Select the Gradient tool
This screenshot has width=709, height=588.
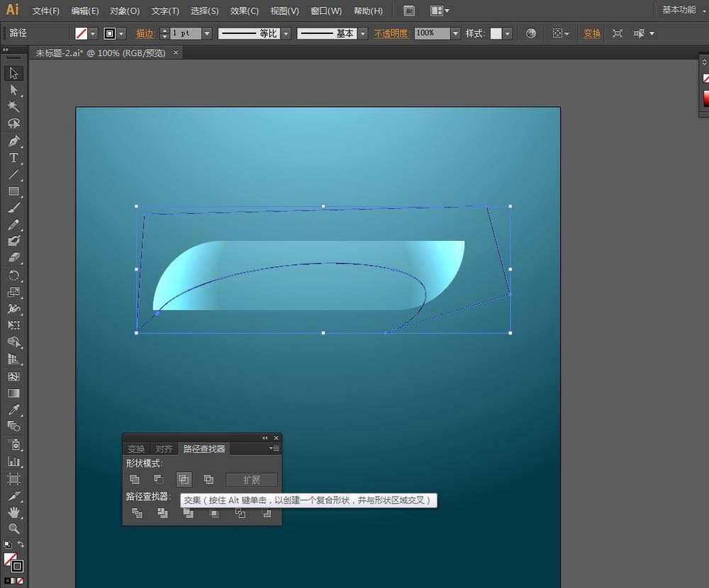[13, 392]
